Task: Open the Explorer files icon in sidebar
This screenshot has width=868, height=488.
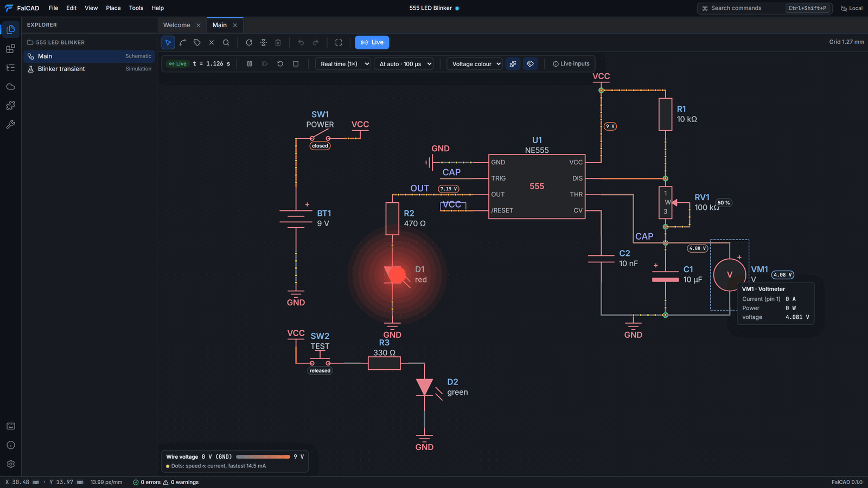Action: pos(10,29)
